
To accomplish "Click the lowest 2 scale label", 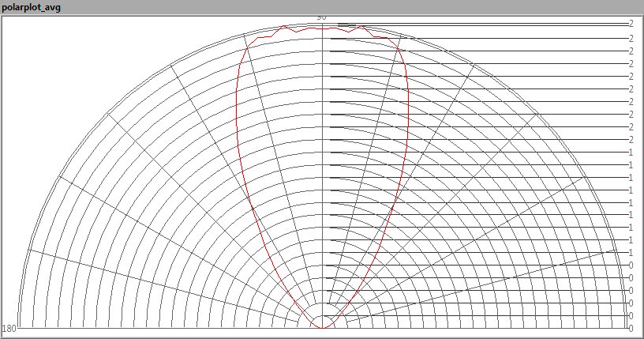I will point(631,139).
